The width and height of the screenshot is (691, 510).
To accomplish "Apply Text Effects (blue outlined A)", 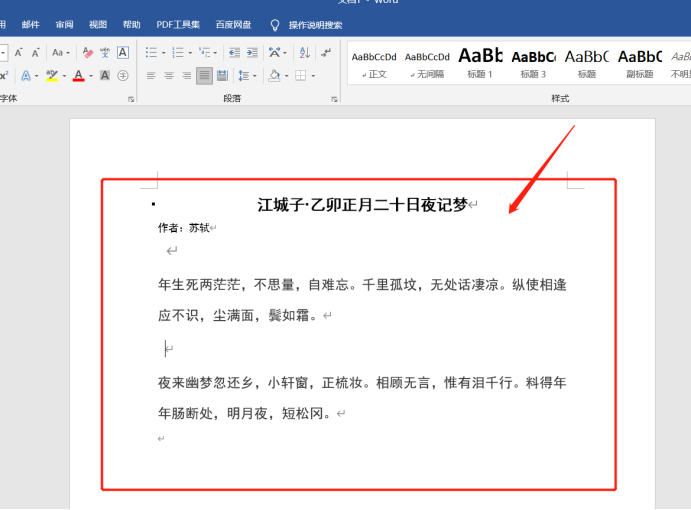I will (26, 76).
